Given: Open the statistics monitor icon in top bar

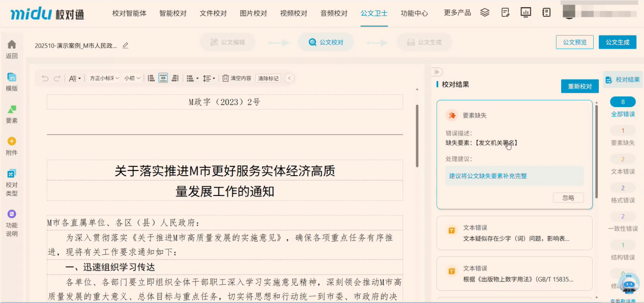Looking at the screenshot, I should tap(525, 12).
